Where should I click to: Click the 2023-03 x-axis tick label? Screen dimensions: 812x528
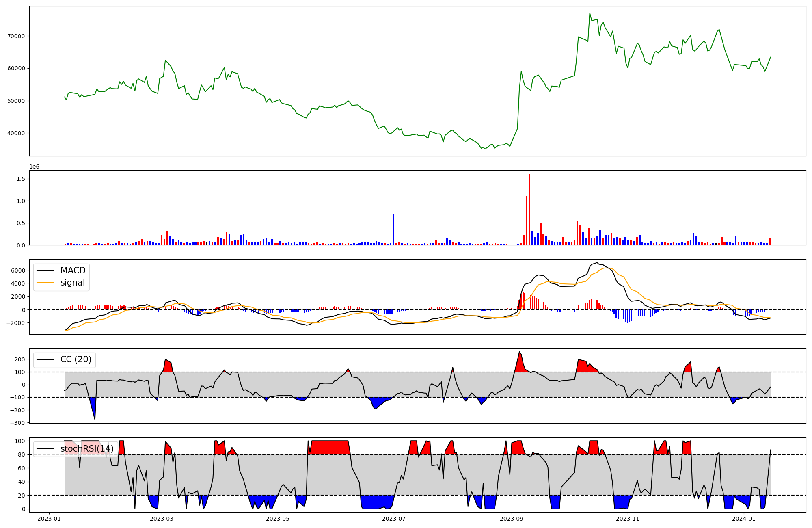pyautogui.click(x=162, y=519)
